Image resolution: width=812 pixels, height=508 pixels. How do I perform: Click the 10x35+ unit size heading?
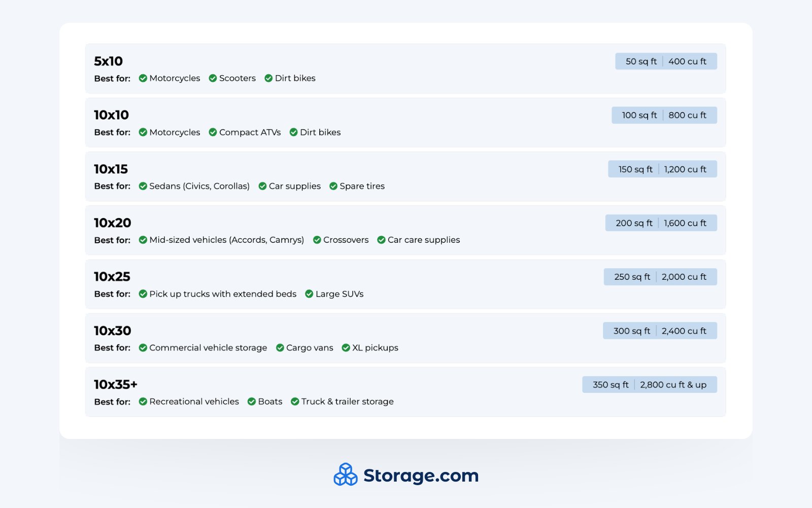116,385
